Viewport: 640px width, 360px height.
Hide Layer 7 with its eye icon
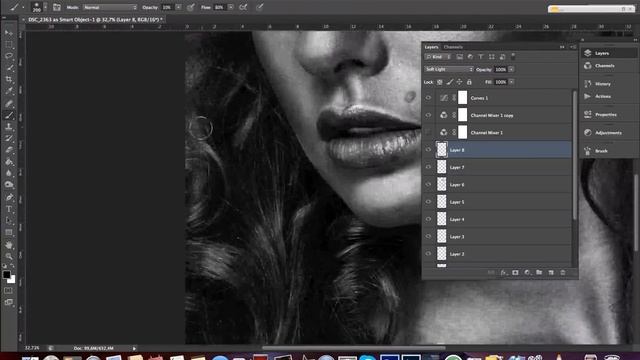click(428, 167)
